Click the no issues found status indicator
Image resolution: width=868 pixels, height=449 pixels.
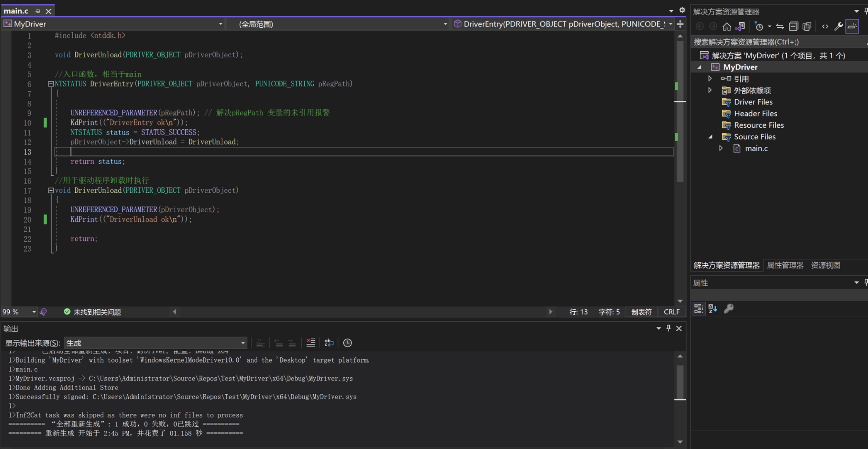tap(92, 312)
